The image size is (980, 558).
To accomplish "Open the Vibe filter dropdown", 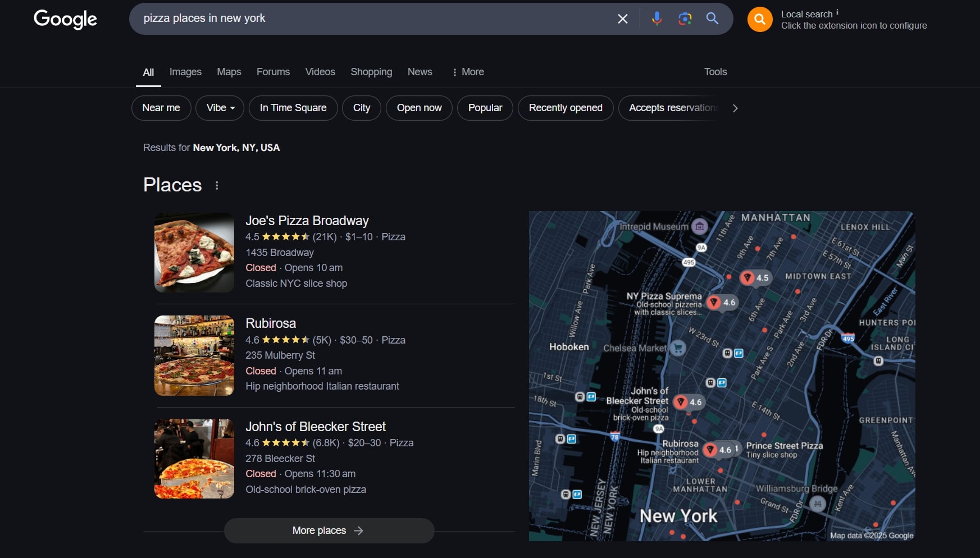I will pyautogui.click(x=220, y=108).
